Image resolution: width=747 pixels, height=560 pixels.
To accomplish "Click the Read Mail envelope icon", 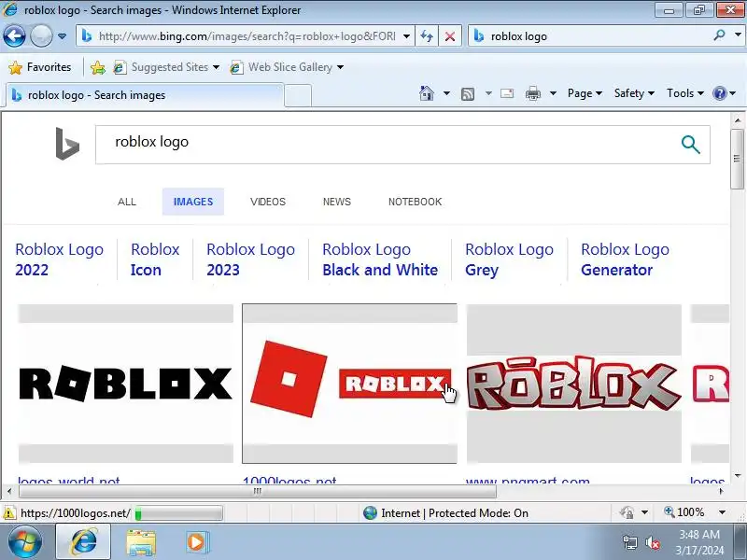I will [507, 93].
